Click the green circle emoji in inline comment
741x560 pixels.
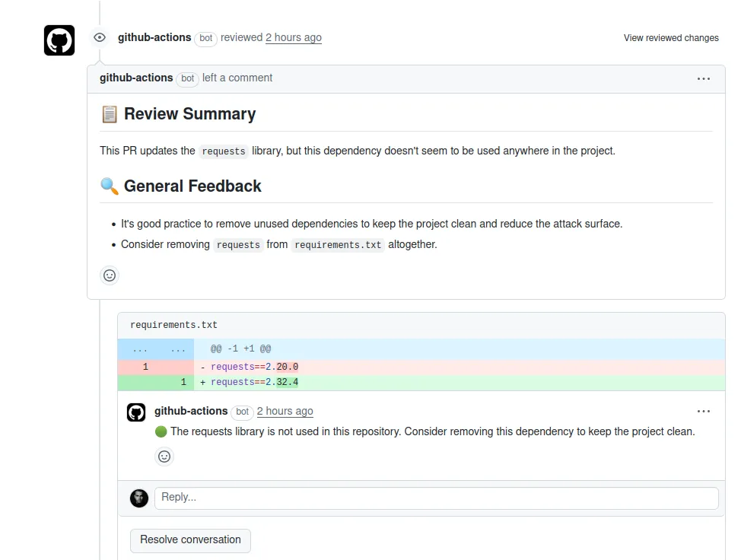161,431
